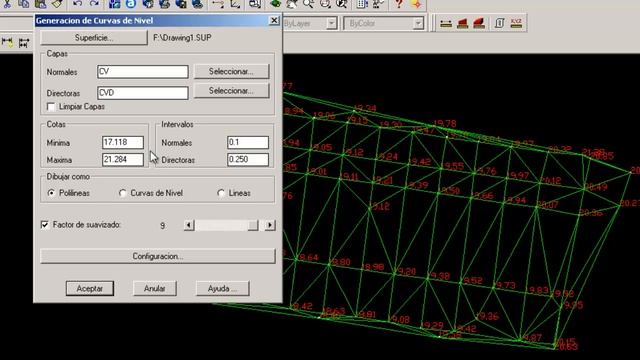The width and height of the screenshot is (640, 360).
Task: Enable the Limpiar Capas checkbox
Action: tap(51, 107)
